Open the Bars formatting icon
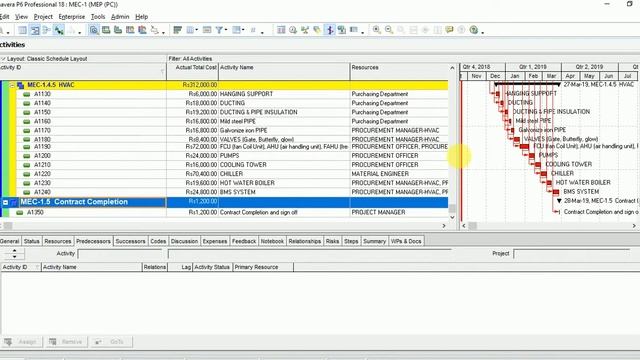The image size is (640, 360). 236,30
